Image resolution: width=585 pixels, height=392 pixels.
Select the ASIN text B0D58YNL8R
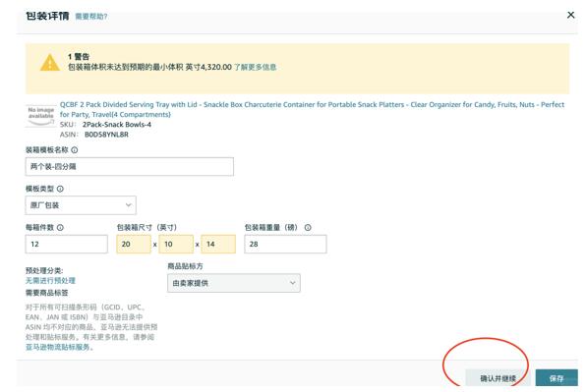pos(106,135)
